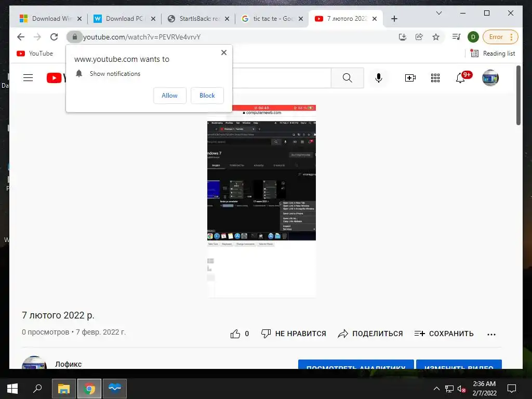Share this page icon in address bar

pos(419,37)
